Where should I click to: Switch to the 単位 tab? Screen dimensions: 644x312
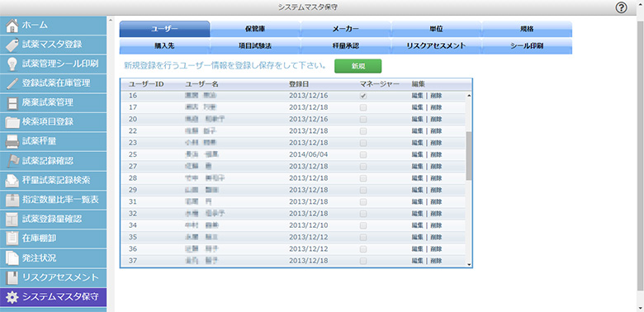pyautogui.click(x=436, y=29)
